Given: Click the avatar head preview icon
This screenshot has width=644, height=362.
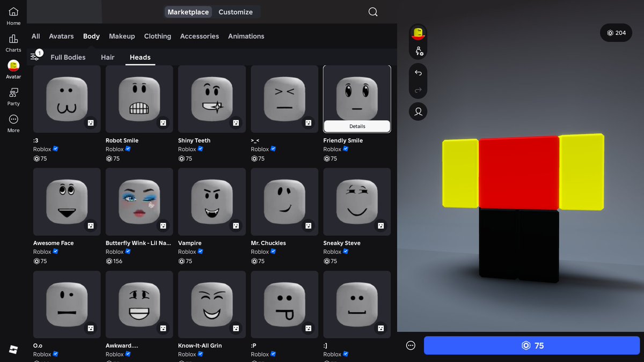Looking at the screenshot, I should coord(418,34).
